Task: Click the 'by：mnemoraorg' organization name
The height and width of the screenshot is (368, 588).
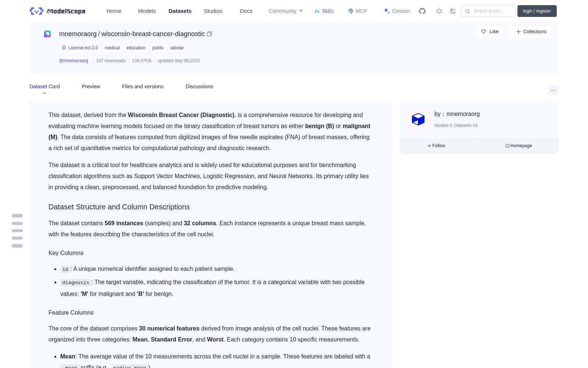Action: coord(457,114)
